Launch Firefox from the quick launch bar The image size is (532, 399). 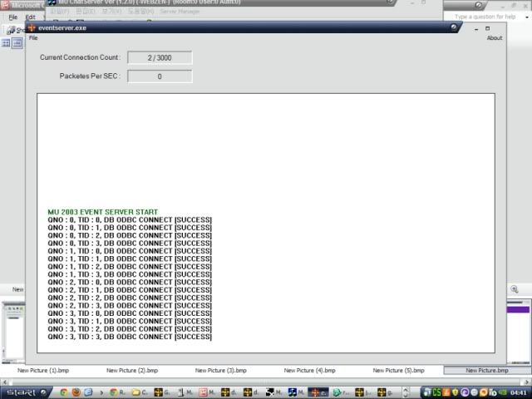[x=76, y=392]
